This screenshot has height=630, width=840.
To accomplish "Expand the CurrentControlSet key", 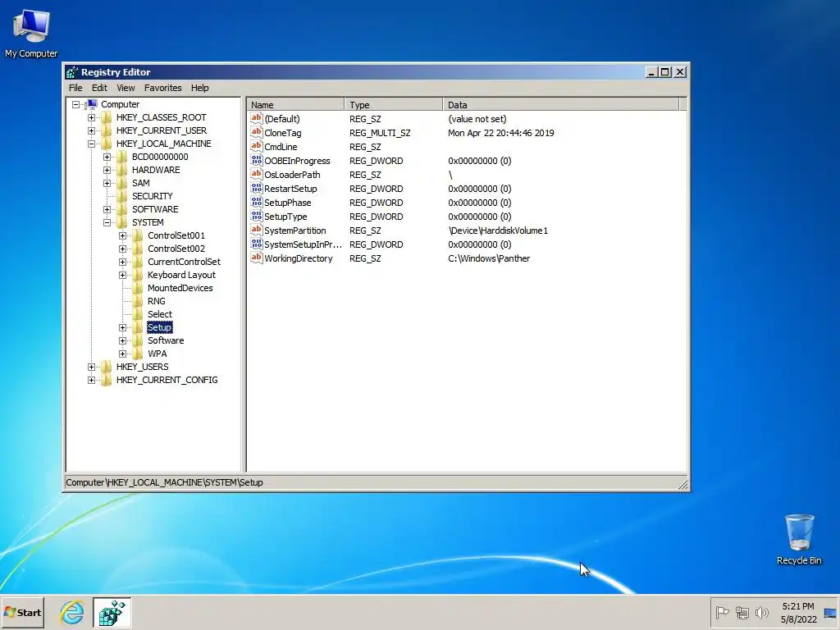I will 122,262.
